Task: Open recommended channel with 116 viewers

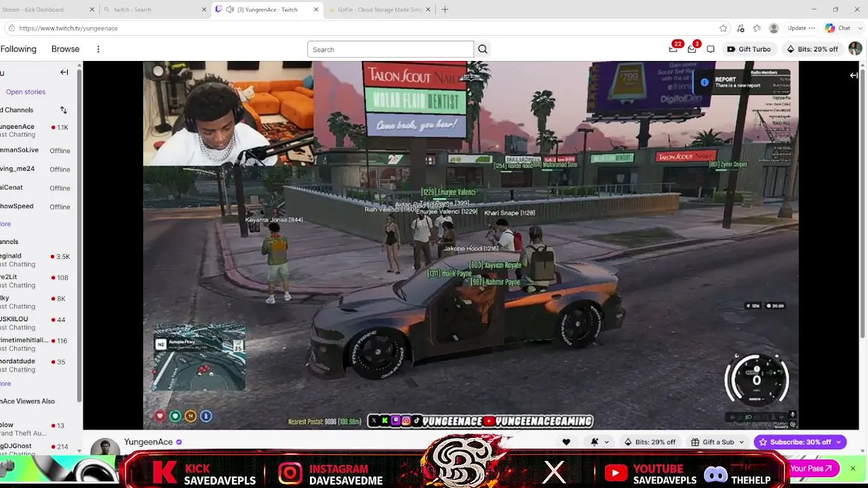Action: [37, 344]
